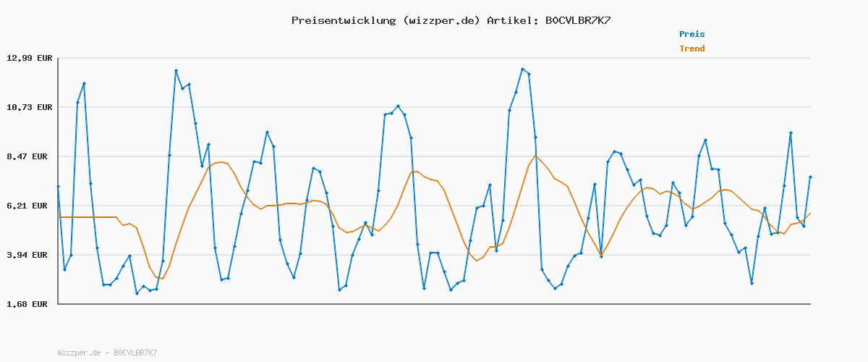This screenshot has height=362, width=868.
Task: Select the lowest dip of the orange Trend line
Action: coord(163,279)
